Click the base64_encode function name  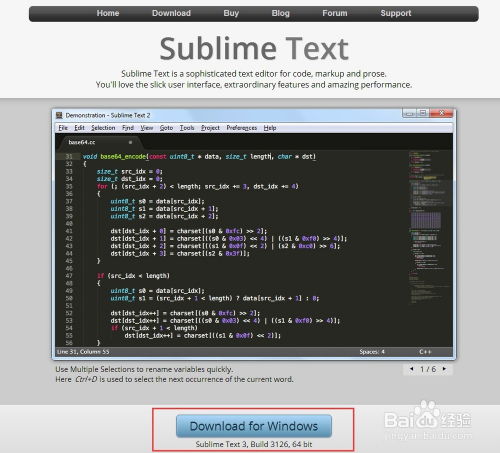123,157
